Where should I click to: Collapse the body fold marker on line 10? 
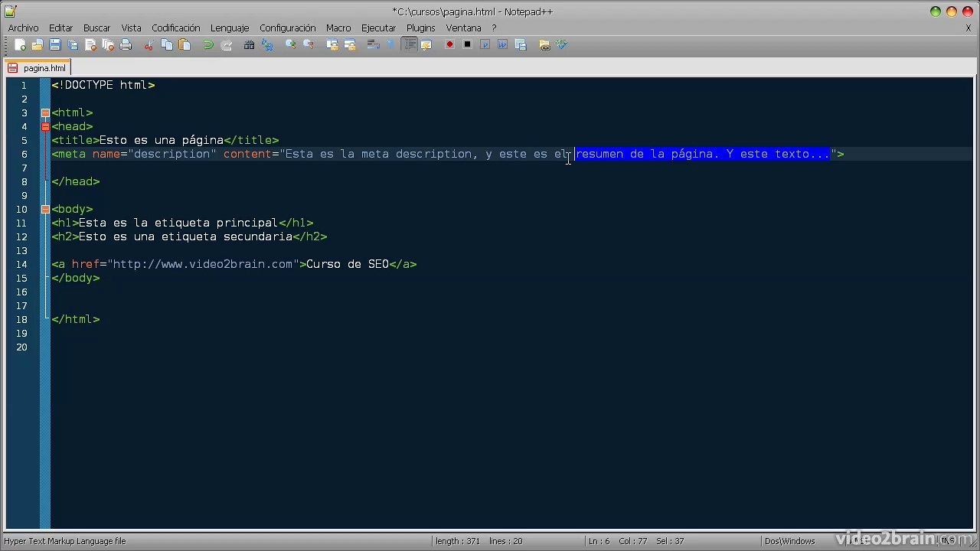click(x=45, y=209)
